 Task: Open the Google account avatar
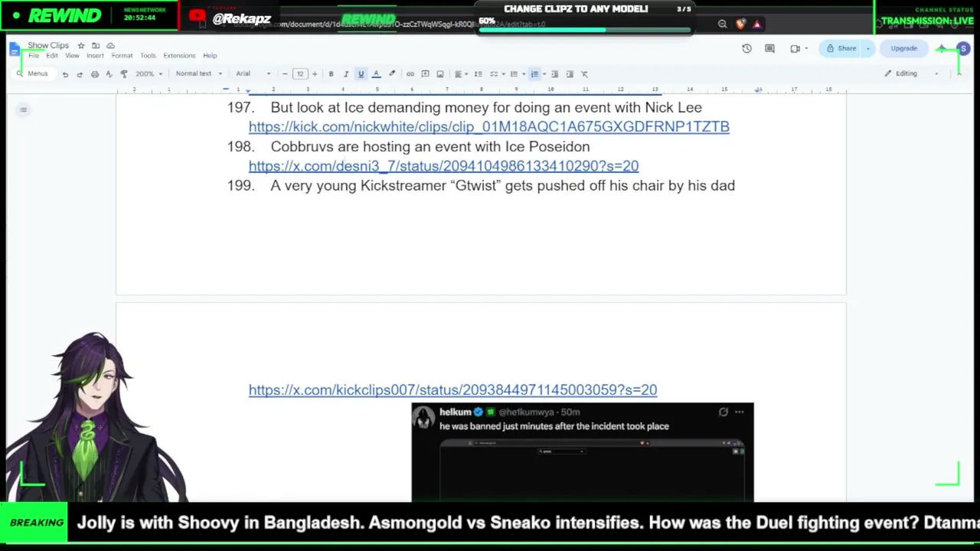tap(963, 49)
